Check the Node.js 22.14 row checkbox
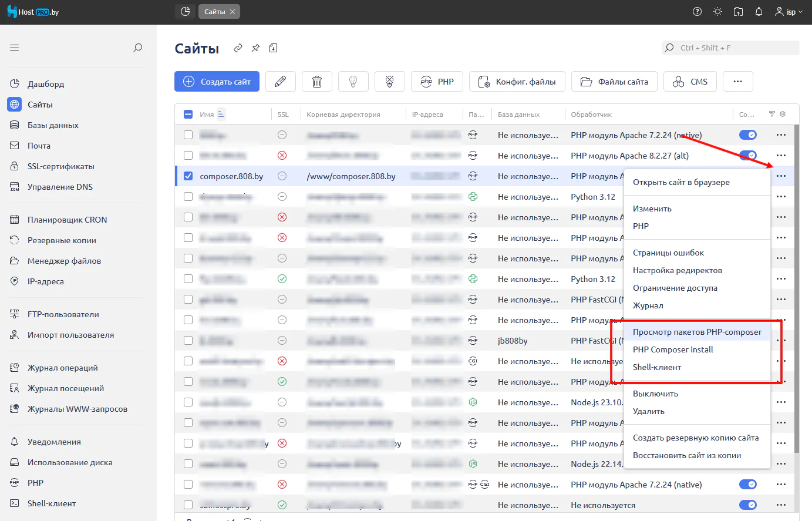 click(x=188, y=464)
